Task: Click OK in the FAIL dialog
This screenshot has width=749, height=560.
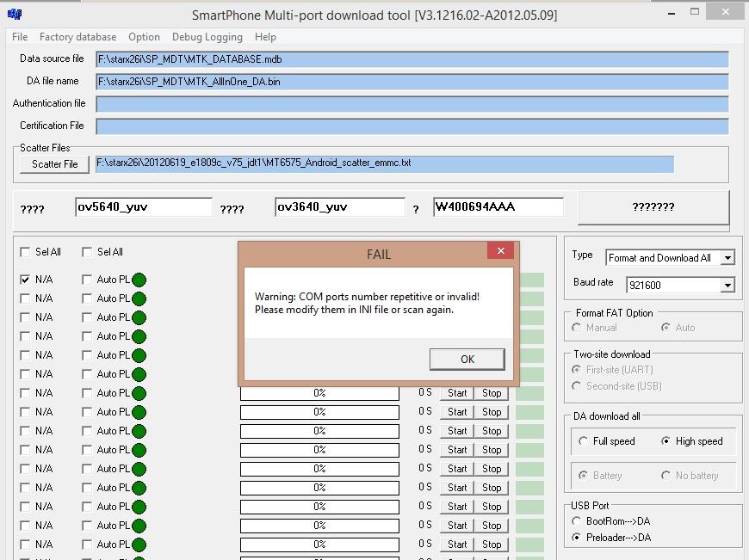Action: pyautogui.click(x=467, y=359)
